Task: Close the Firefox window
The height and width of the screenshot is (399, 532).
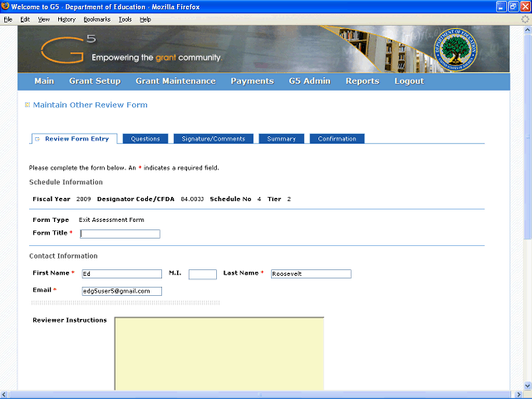Action: 525,7
